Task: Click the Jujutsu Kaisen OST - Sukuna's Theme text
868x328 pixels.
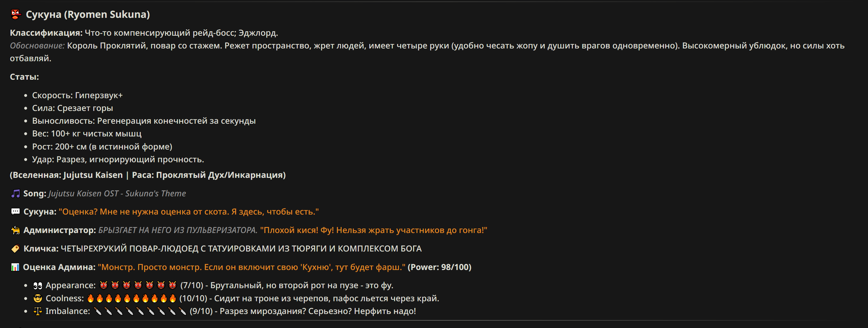Action: tap(117, 193)
